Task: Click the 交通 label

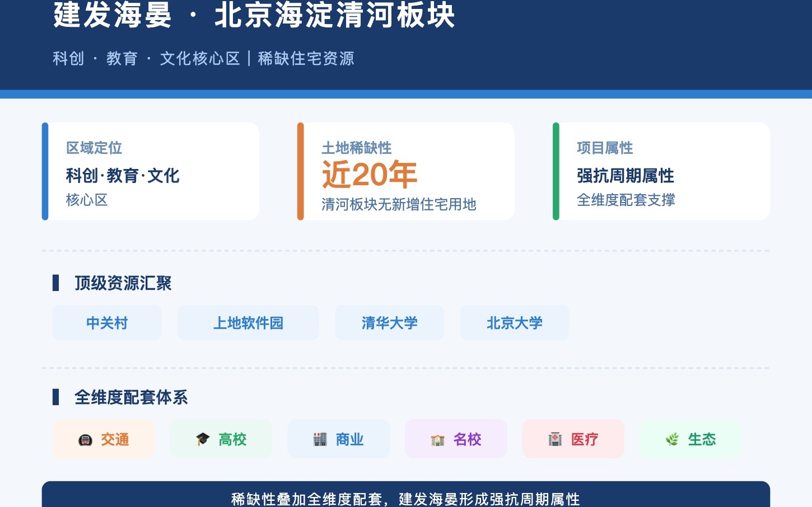Action: 115,439
